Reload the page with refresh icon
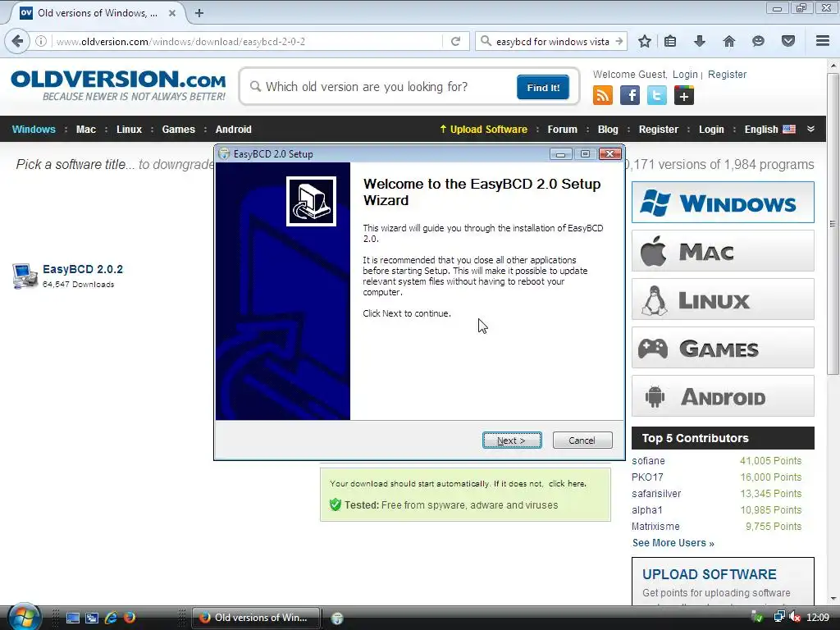 point(456,41)
